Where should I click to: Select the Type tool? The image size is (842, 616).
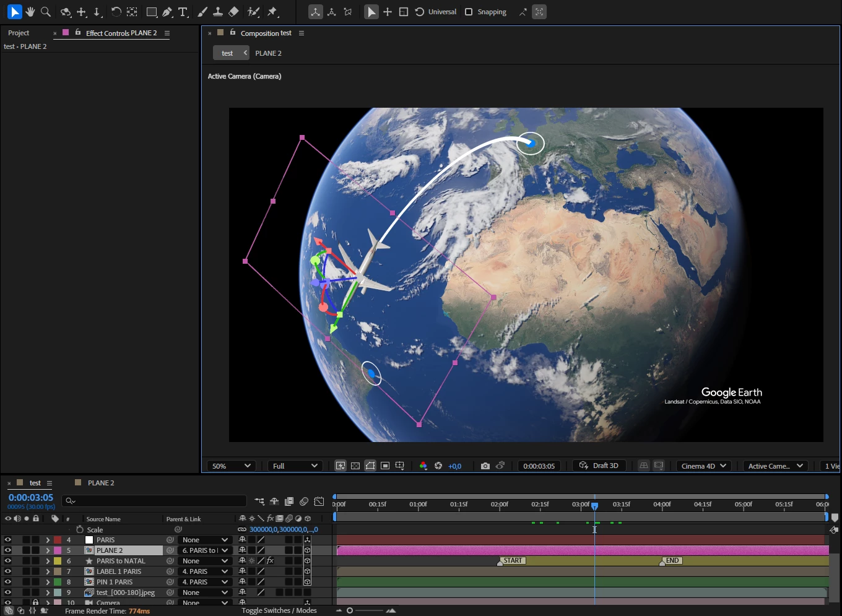[x=183, y=12]
